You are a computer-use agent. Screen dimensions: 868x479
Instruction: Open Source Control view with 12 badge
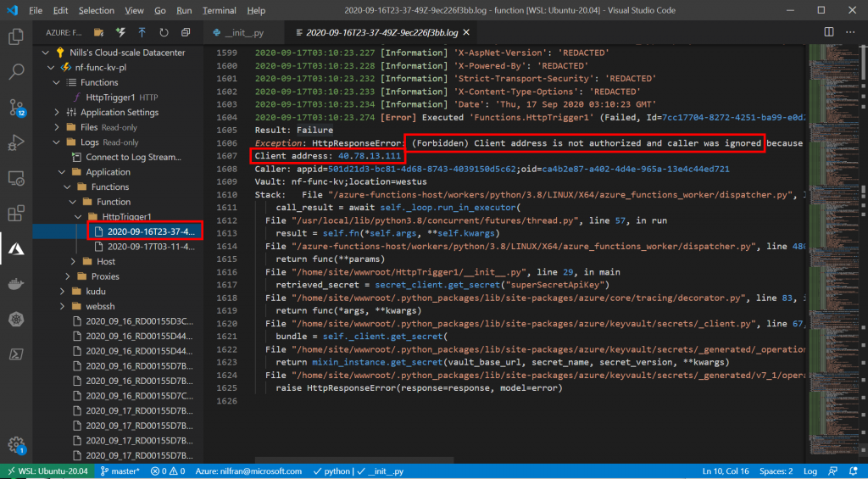click(16, 108)
